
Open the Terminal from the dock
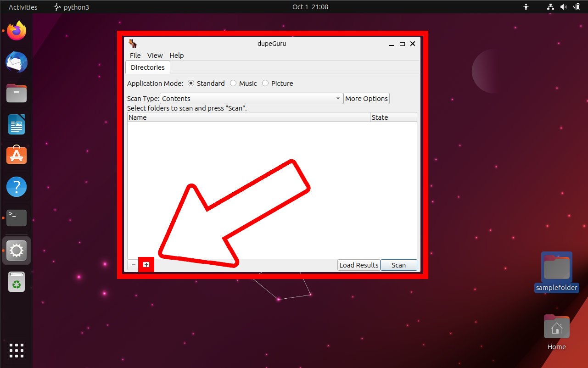pyautogui.click(x=16, y=218)
